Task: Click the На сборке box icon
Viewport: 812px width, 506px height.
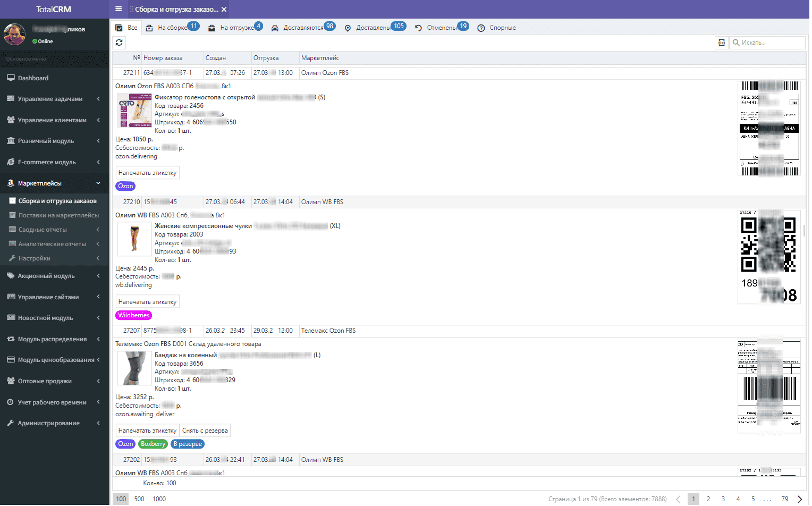Action: pos(149,28)
